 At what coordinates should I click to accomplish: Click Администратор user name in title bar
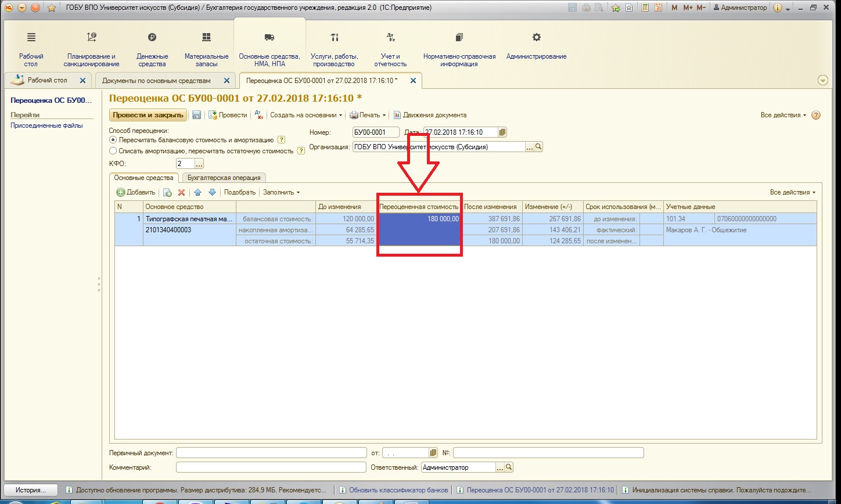coord(740,8)
